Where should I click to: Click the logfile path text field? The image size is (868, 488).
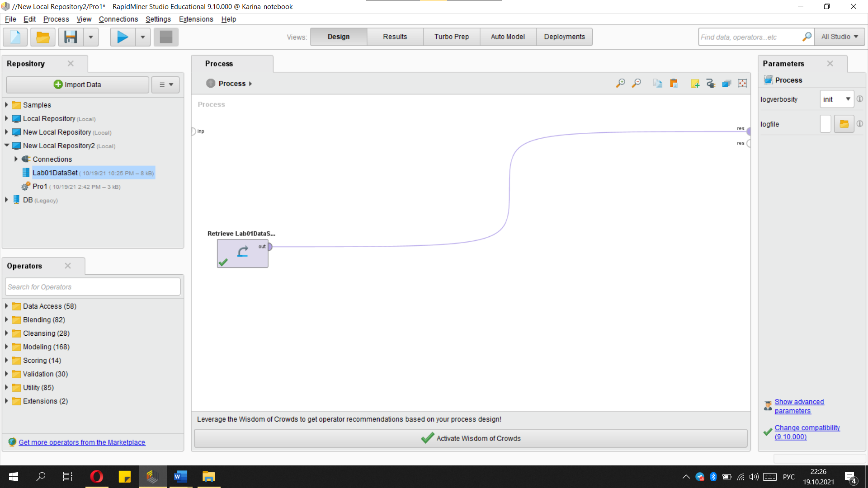point(826,124)
